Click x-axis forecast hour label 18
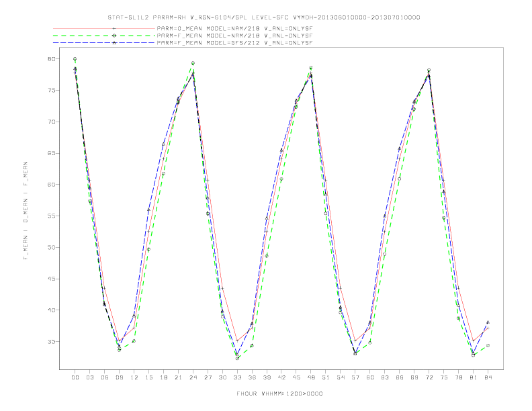This screenshot has width=532, height=411. point(163,377)
